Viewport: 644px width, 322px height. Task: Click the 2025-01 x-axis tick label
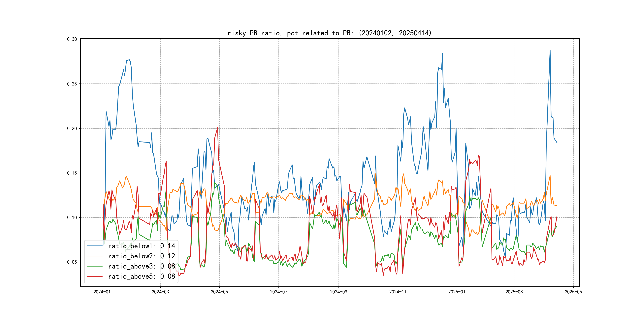coord(457,292)
